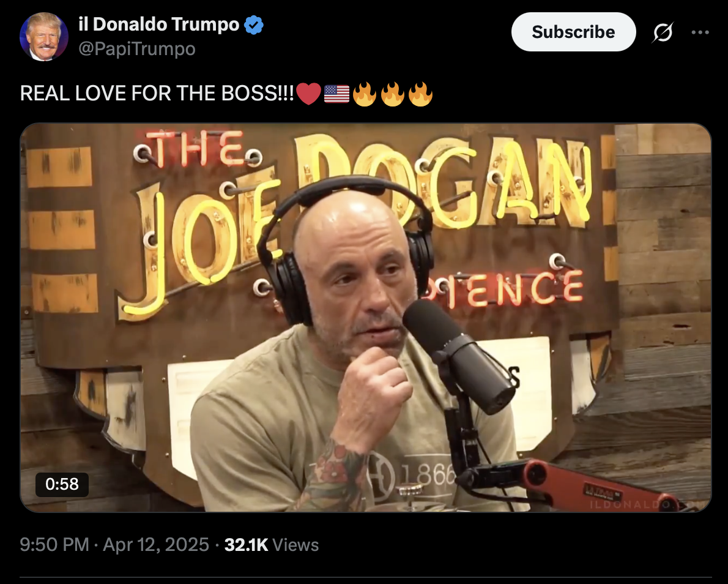
Task: Click the REAL LOVE FOR THE BOSS text
Action: click(x=157, y=94)
